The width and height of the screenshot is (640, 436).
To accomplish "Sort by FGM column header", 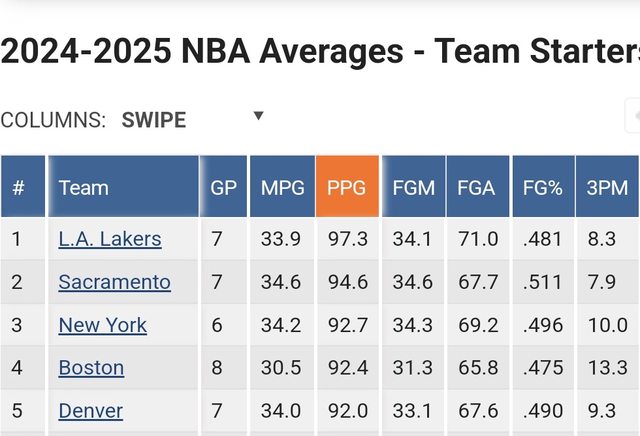I will (412, 187).
